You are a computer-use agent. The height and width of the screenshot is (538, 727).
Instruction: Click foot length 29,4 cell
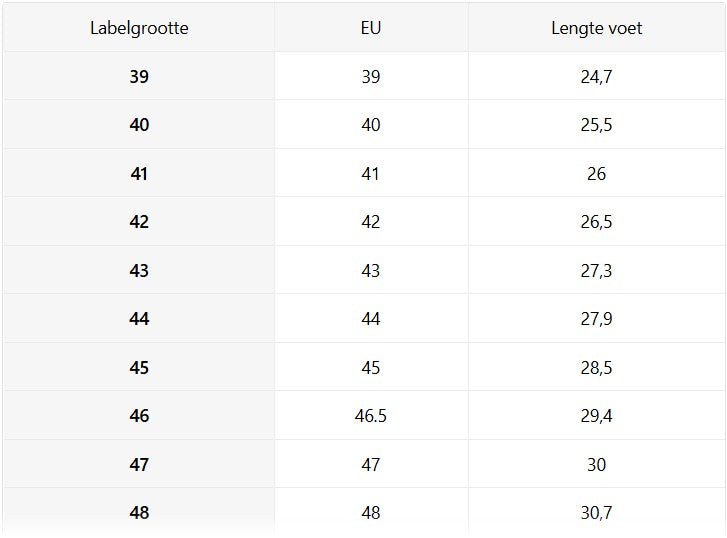596,416
